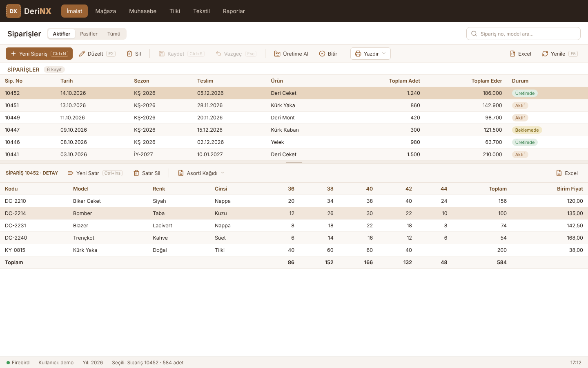Click the DeriNX DX logo icon
The height and width of the screenshot is (368, 588).
point(13,11)
